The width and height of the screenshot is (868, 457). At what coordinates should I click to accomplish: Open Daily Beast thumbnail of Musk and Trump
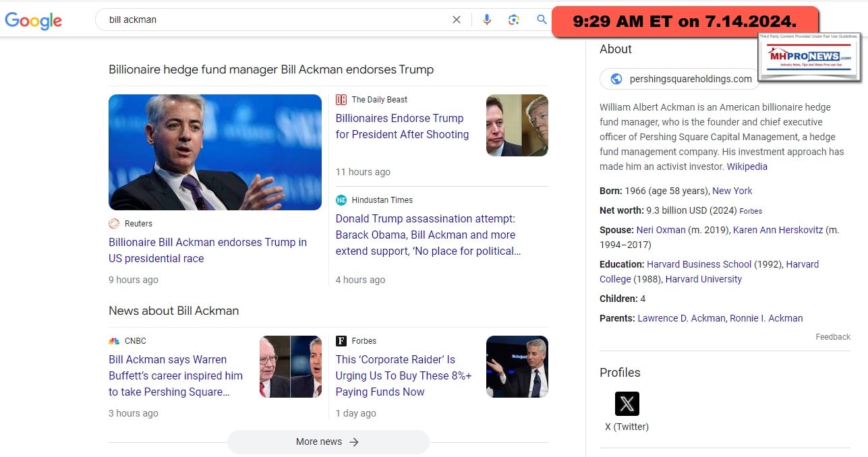click(517, 125)
